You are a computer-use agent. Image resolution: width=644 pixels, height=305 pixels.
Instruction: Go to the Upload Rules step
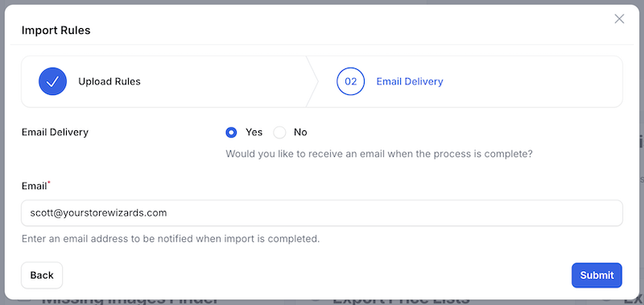tap(109, 81)
